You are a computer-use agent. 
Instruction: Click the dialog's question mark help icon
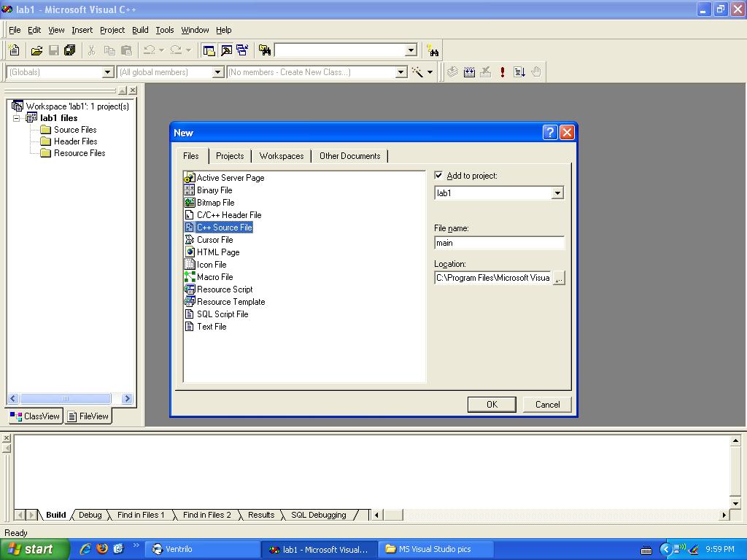pyautogui.click(x=550, y=132)
